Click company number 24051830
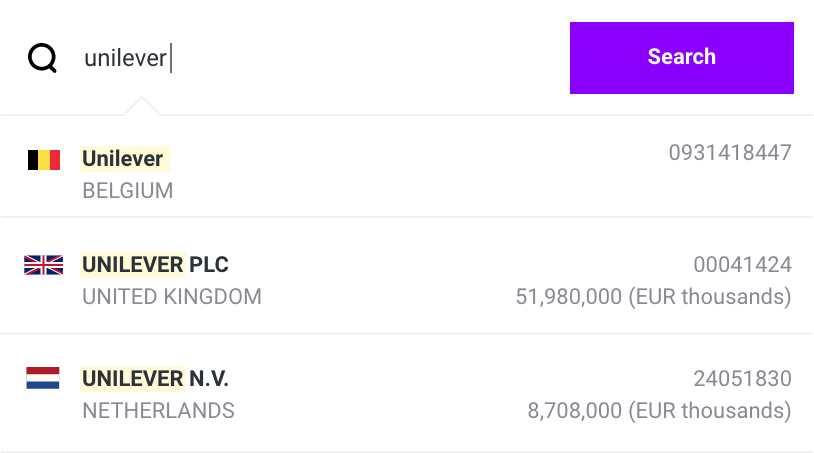Image resolution: width=814 pixels, height=453 pixels. [x=742, y=378]
